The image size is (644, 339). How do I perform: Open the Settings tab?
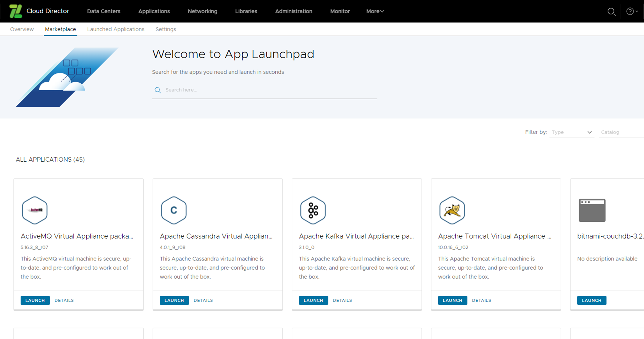click(x=166, y=29)
